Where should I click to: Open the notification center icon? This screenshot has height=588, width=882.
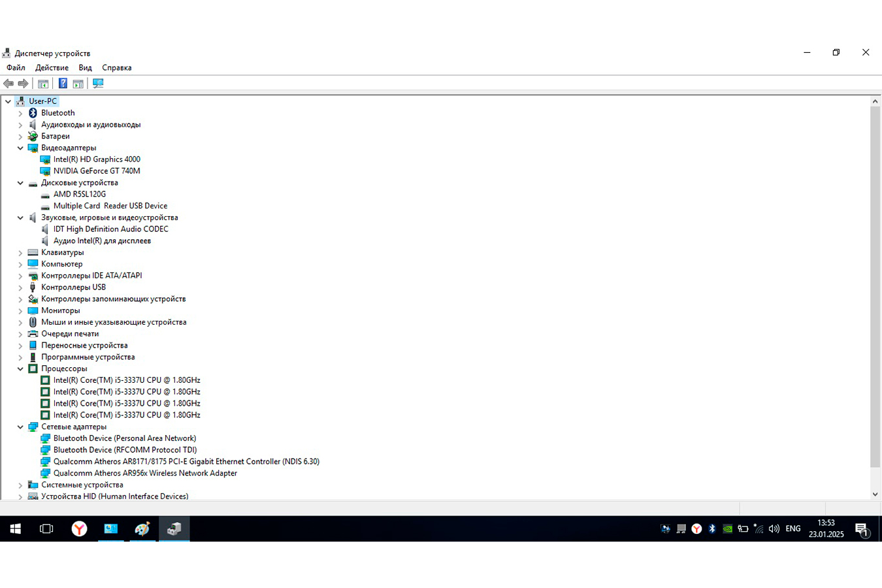(862, 529)
